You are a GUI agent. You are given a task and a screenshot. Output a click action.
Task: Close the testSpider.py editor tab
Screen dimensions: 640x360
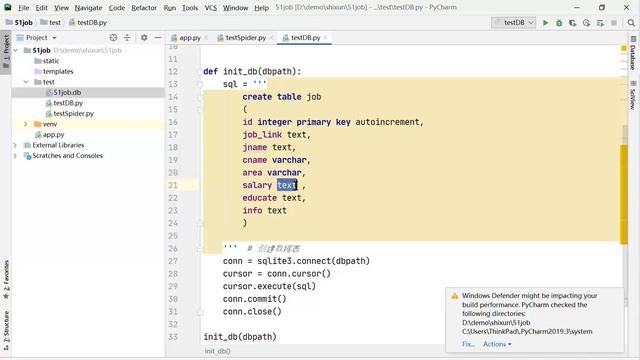coord(271,38)
